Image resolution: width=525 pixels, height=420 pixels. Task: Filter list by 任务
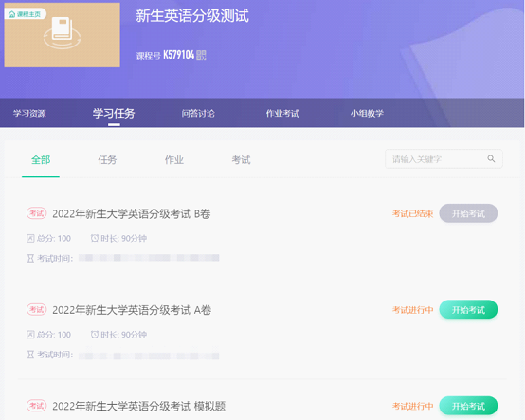(x=107, y=160)
